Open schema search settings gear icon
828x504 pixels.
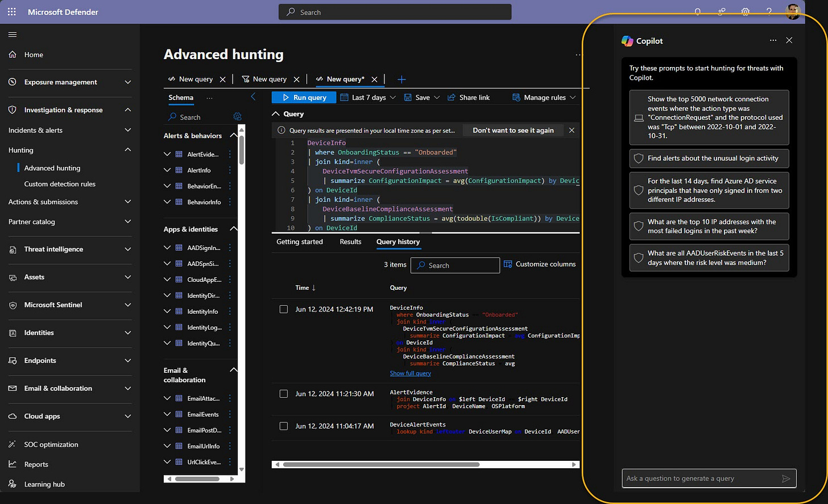[237, 116]
